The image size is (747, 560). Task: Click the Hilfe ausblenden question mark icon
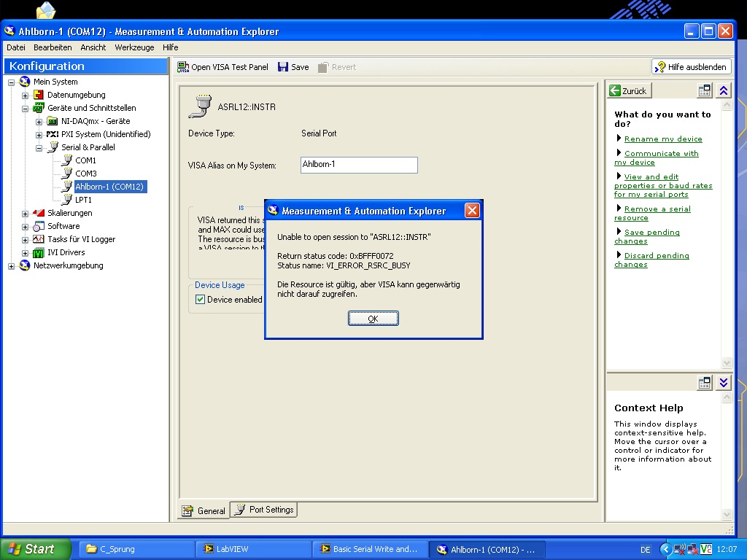(659, 67)
